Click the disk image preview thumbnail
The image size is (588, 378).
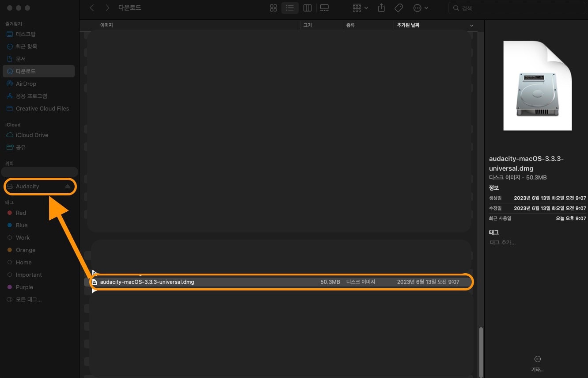tap(538, 86)
